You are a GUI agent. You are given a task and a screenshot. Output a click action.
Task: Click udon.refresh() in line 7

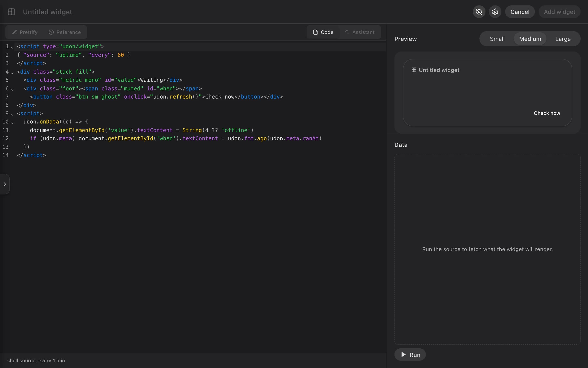pyautogui.click(x=176, y=97)
